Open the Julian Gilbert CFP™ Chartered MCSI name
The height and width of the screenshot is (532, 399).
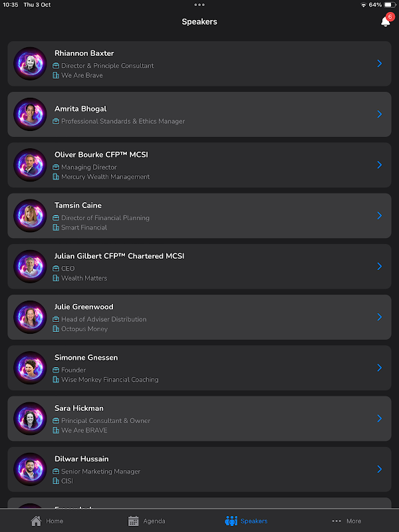point(120,256)
